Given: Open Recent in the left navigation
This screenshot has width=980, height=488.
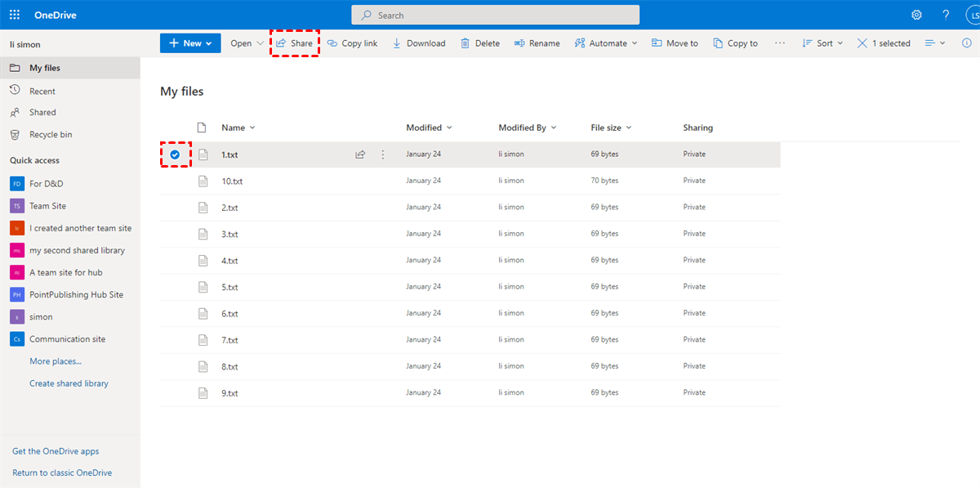Looking at the screenshot, I should 42,91.
